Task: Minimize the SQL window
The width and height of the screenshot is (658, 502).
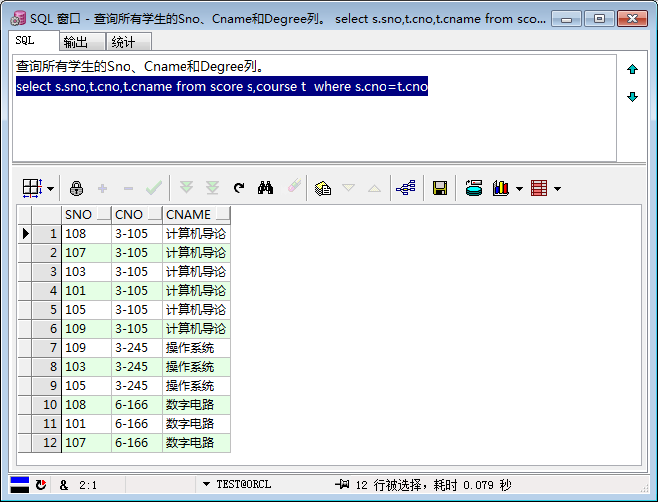Action: pyautogui.click(x=566, y=18)
